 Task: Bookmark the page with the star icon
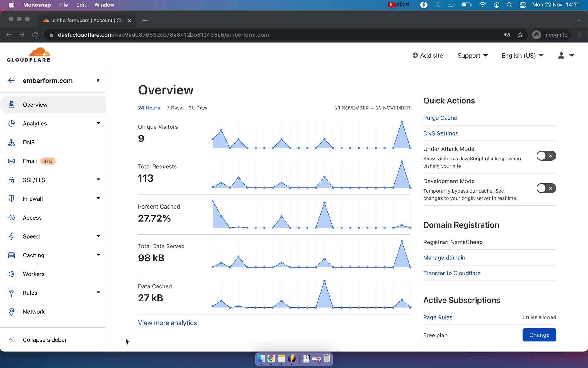520,35
